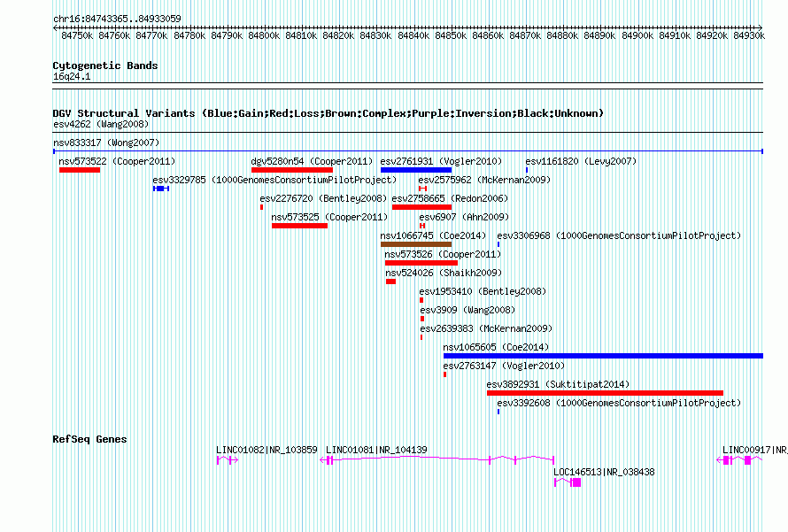Click the red dgv5280n54 loss bar

tap(292, 170)
